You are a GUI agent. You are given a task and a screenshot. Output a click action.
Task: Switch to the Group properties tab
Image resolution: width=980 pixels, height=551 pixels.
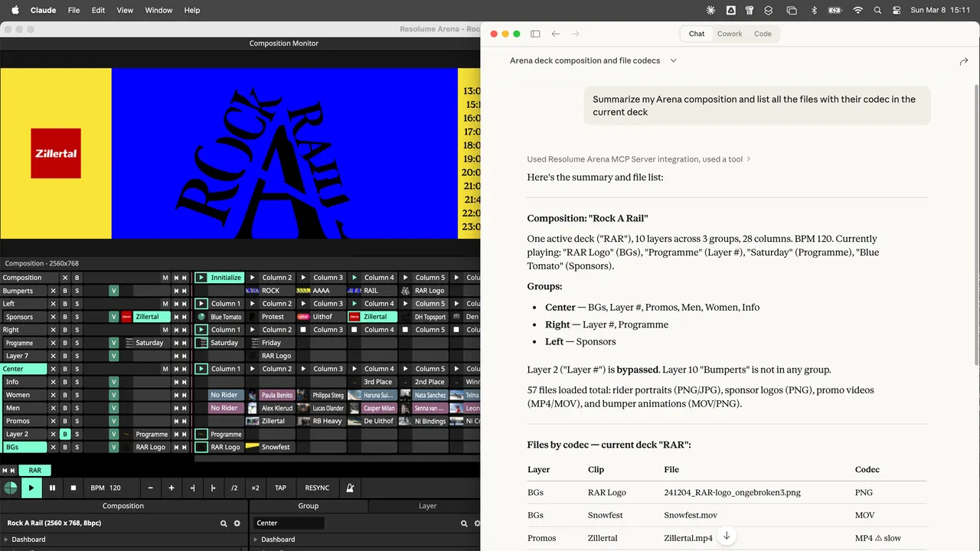309,506
